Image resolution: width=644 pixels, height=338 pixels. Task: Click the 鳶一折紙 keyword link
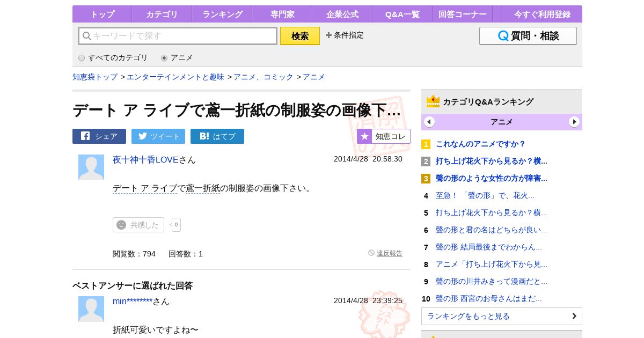click(x=203, y=188)
